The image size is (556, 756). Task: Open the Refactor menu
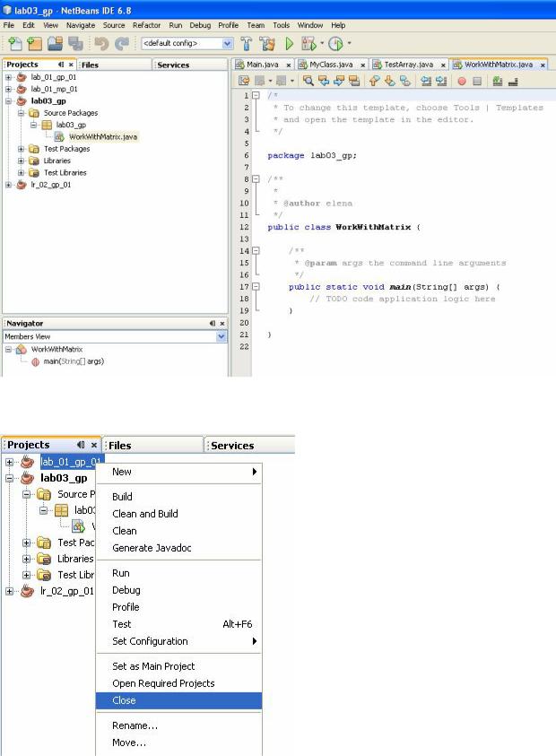(x=146, y=25)
